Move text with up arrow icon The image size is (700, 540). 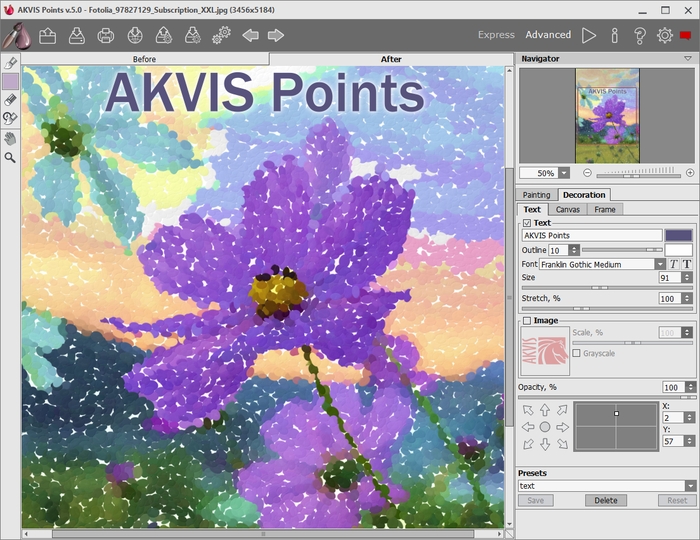click(x=545, y=410)
